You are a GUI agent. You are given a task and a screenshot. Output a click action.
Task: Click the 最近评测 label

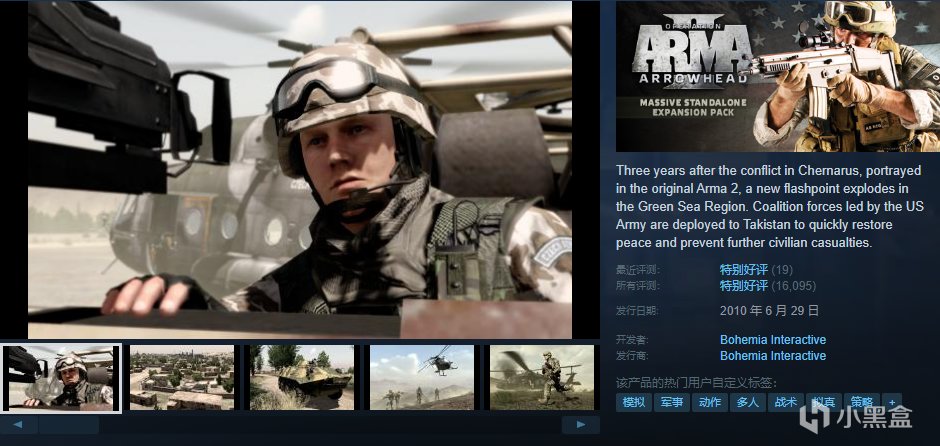(x=637, y=270)
